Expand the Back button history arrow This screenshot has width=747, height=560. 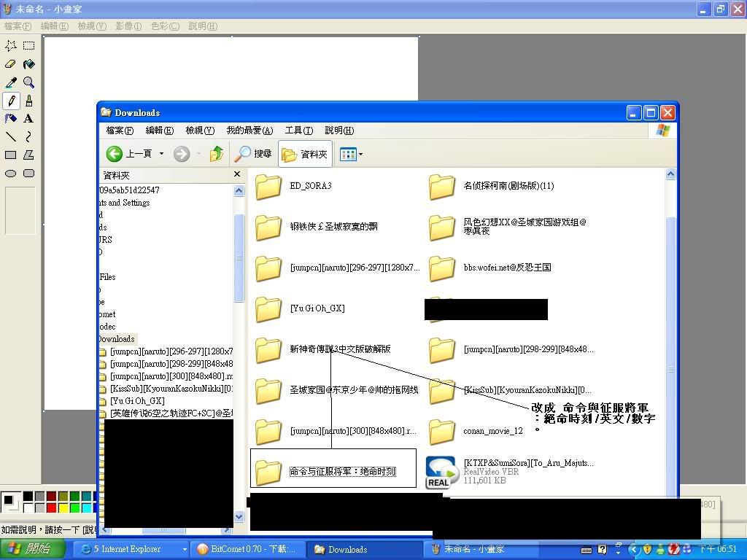pyautogui.click(x=161, y=154)
